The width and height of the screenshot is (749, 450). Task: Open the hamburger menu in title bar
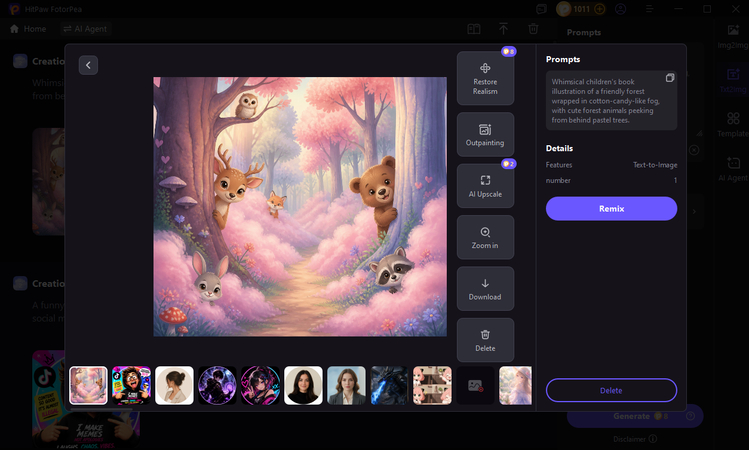(x=650, y=9)
